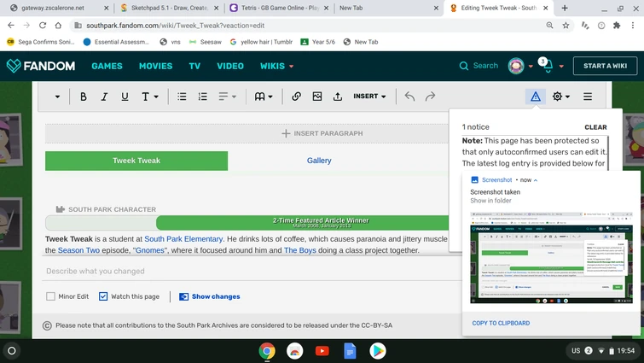The image size is (644, 363).
Task: Open the special characters dropdown
Action: (x=264, y=97)
